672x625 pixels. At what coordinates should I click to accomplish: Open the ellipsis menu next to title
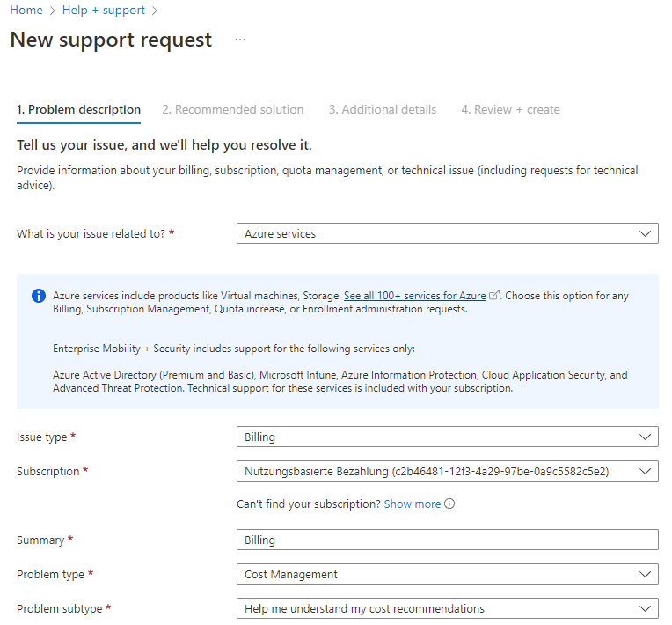pos(240,40)
